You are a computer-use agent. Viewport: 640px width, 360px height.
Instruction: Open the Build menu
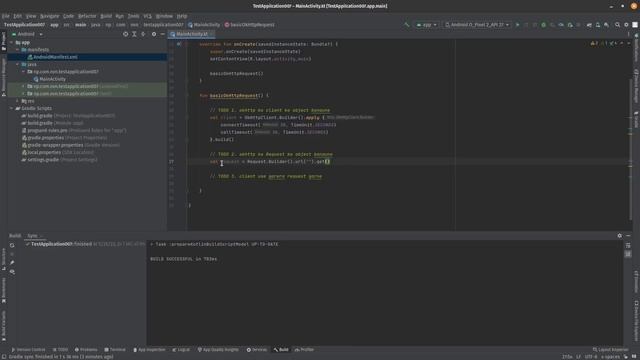pyautogui.click(x=106, y=16)
